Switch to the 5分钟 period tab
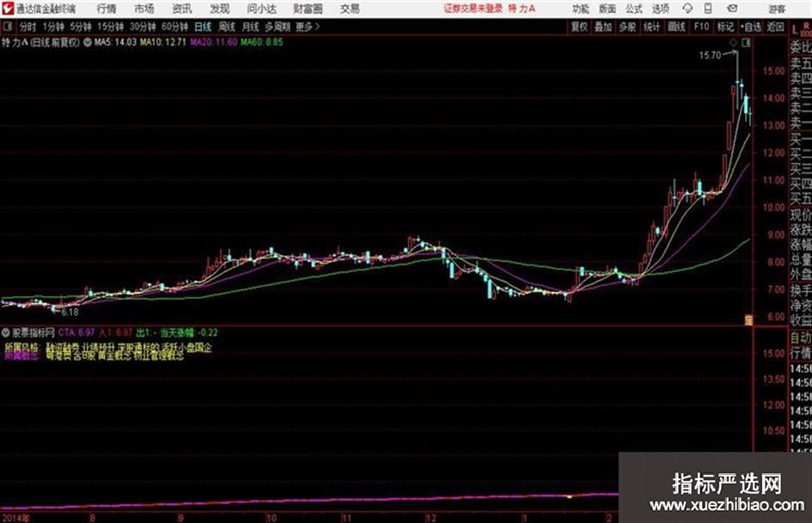 81,27
